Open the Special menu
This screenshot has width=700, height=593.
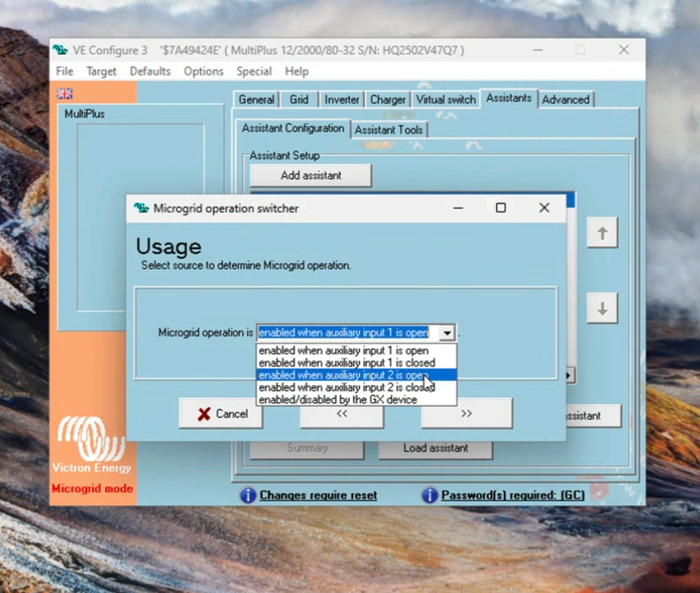(254, 71)
